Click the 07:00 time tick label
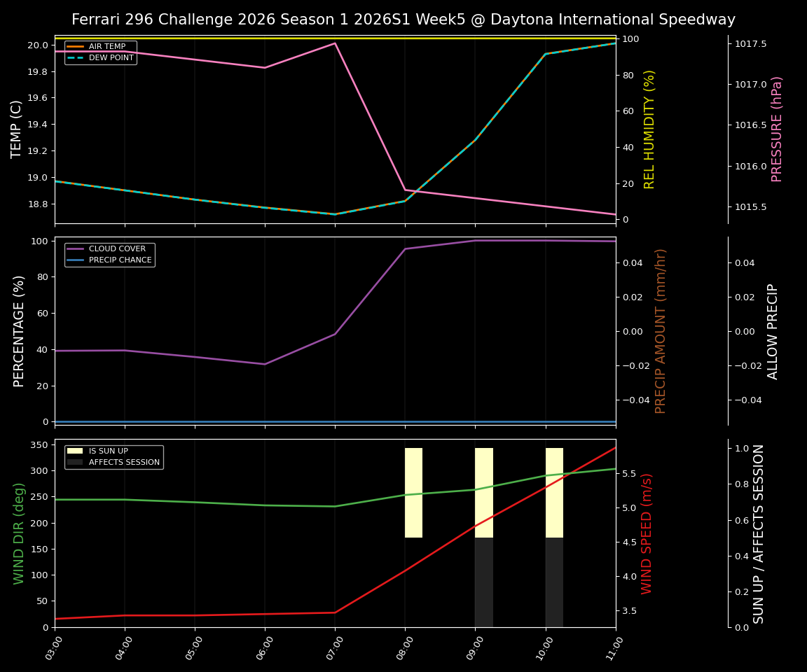This screenshot has height=672, width=807. point(334,647)
